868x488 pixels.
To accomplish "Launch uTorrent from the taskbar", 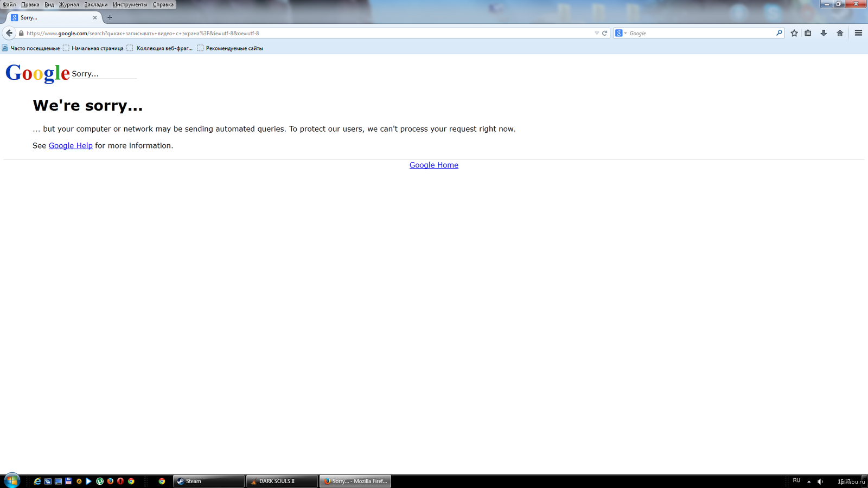I will click(x=100, y=481).
